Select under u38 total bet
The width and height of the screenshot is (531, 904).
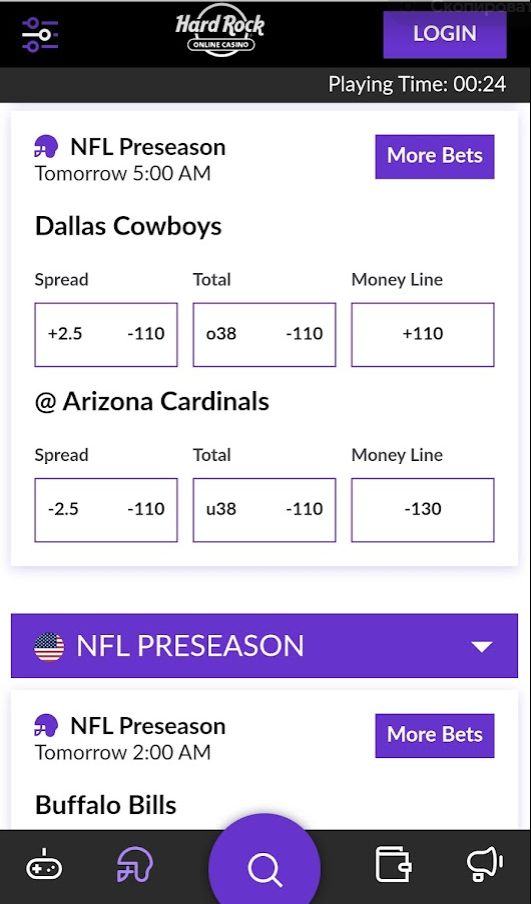[x=264, y=510]
